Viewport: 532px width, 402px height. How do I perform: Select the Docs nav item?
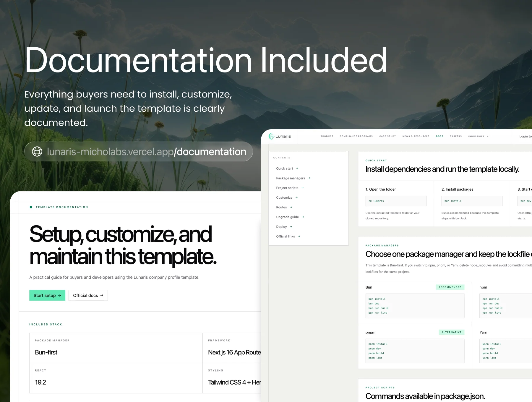(x=439, y=136)
